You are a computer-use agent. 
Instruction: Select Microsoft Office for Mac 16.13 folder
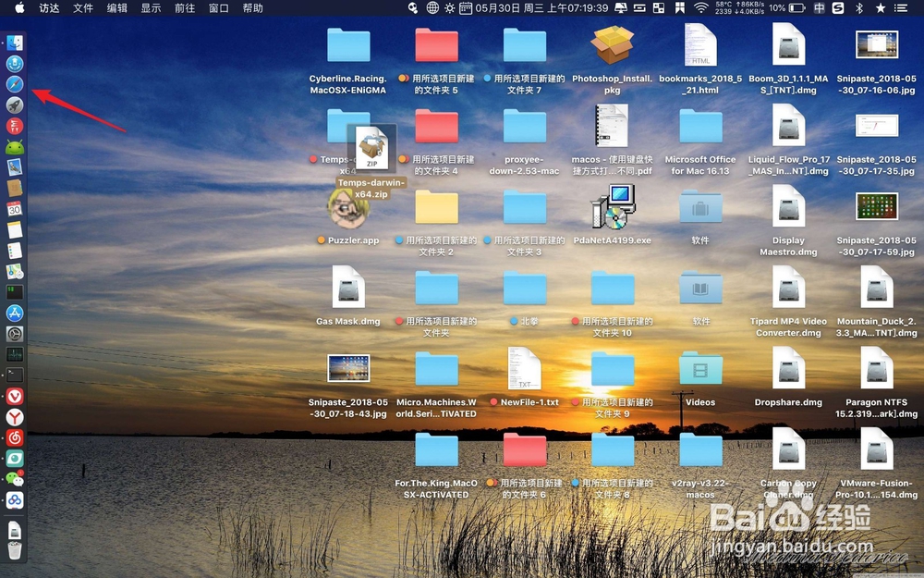click(700, 126)
